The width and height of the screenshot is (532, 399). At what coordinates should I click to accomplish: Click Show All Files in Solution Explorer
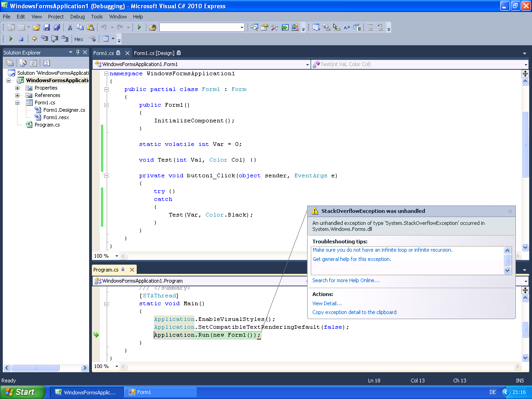tap(23, 63)
